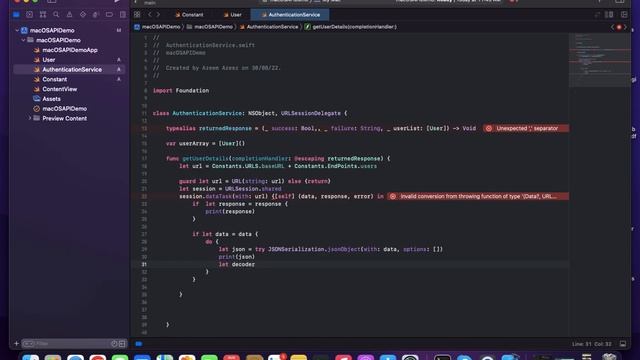640x360 pixels.
Task: Open the Report navigator
Action: pyautogui.click(x=122, y=15)
